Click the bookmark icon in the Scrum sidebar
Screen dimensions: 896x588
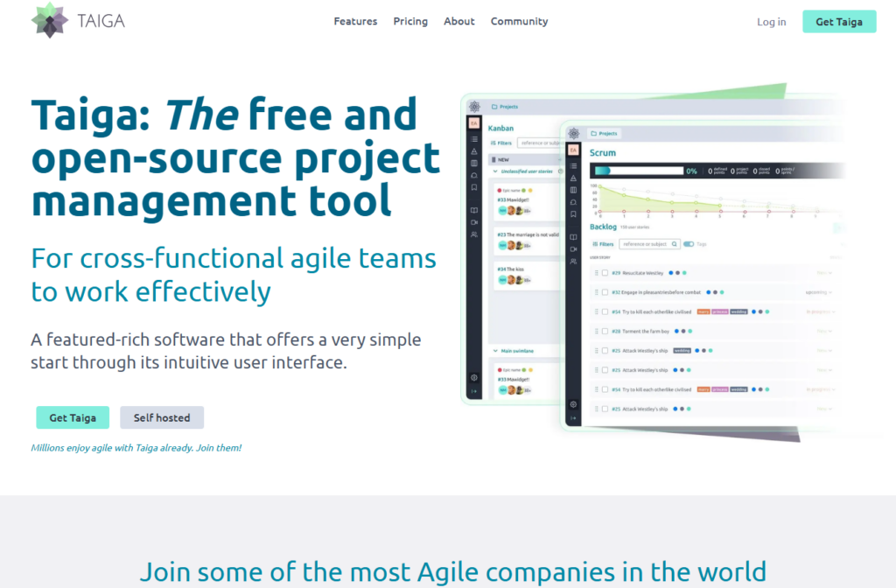(x=573, y=213)
